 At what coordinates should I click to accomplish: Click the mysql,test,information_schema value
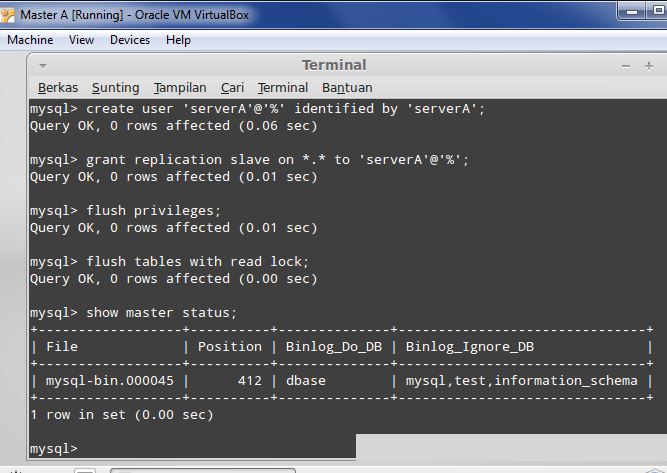point(522,381)
